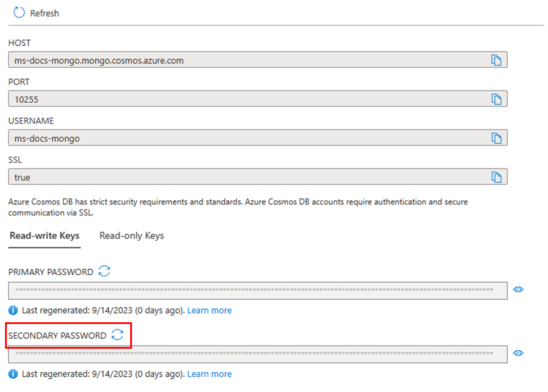The width and height of the screenshot is (548, 392).
Task: Click the Refresh label text
Action: point(44,13)
